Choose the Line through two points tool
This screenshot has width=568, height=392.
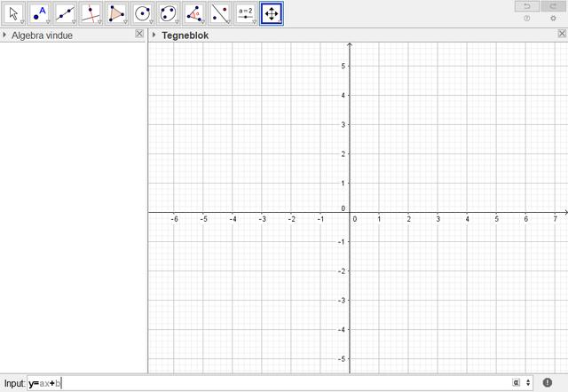coord(65,13)
